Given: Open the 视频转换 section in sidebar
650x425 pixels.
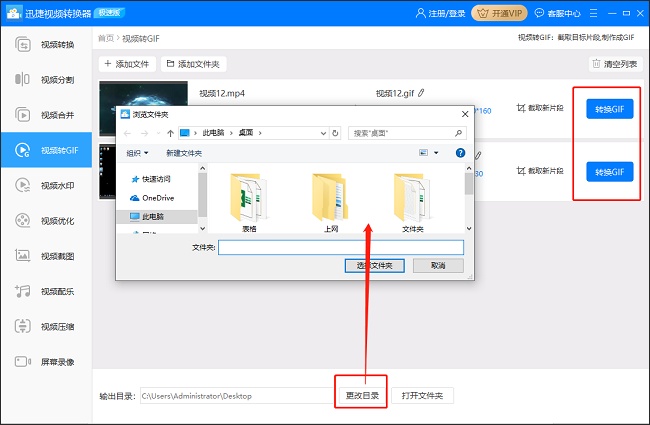Looking at the screenshot, I should tap(46, 44).
